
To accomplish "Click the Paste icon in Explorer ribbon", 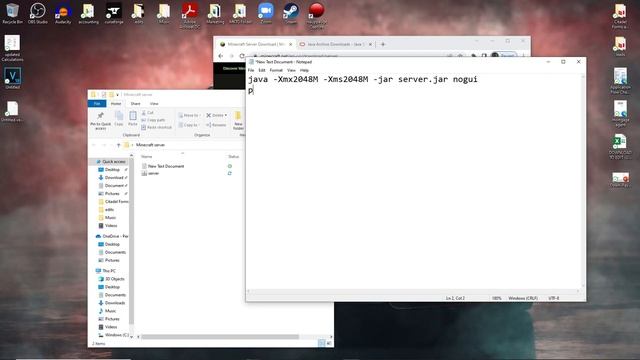I will coord(133,118).
